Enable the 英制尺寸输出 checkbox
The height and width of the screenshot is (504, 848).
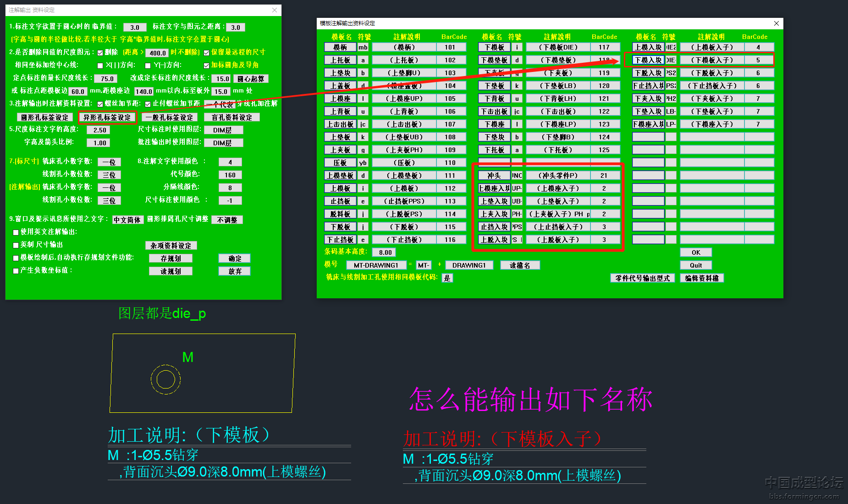tap(16, 245)
